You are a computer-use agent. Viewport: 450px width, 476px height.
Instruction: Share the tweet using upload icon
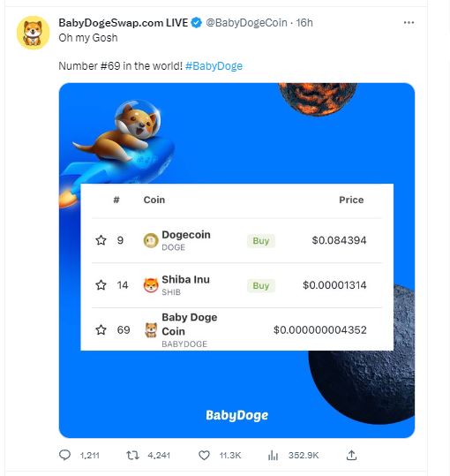(x=351, y=455)
